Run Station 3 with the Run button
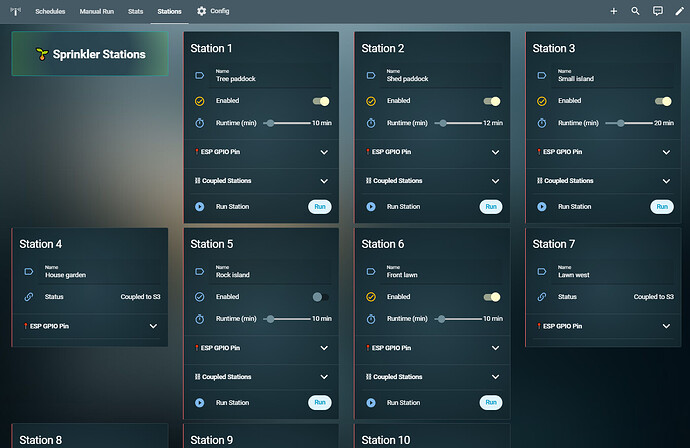This screenshot has height=448, width=690. (x=662, y=206)
